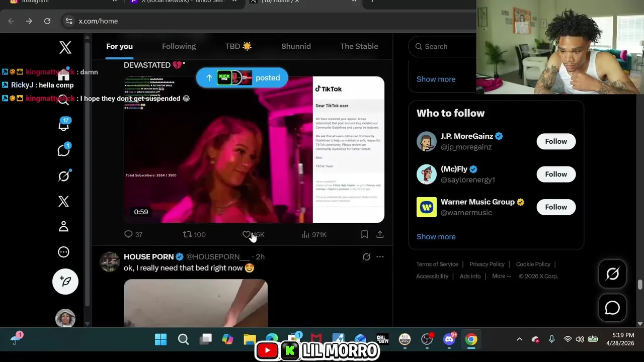Image resolution: width=644 pixels, height=362 pixels.
Task: Follow Warner Music Group
Action: [x=556, y=207]
